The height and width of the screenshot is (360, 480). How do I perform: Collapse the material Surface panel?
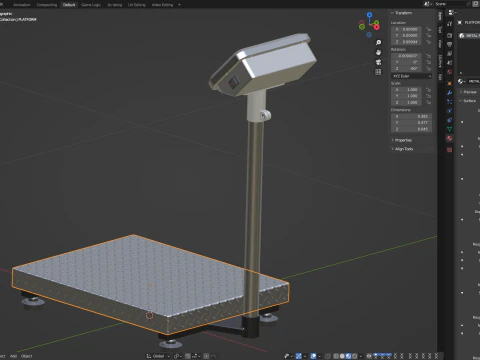tap(467, 101)
